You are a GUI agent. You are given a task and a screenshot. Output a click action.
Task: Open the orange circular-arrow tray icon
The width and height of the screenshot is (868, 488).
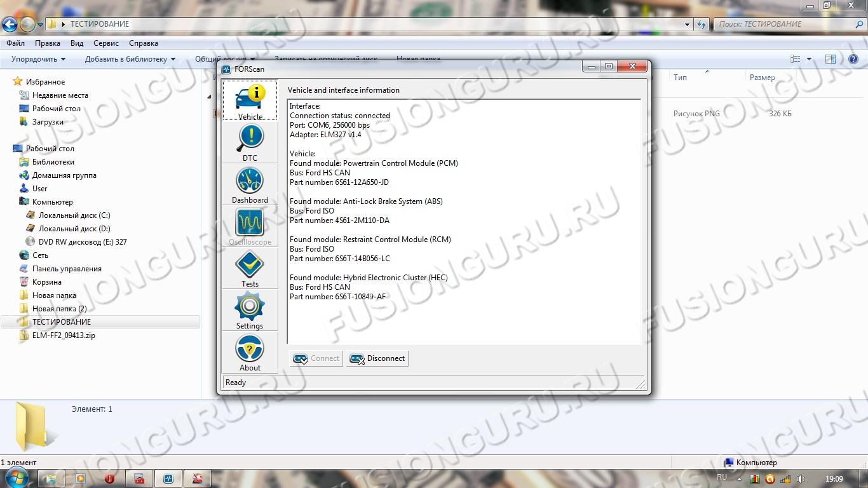click(x=770, y=479)
